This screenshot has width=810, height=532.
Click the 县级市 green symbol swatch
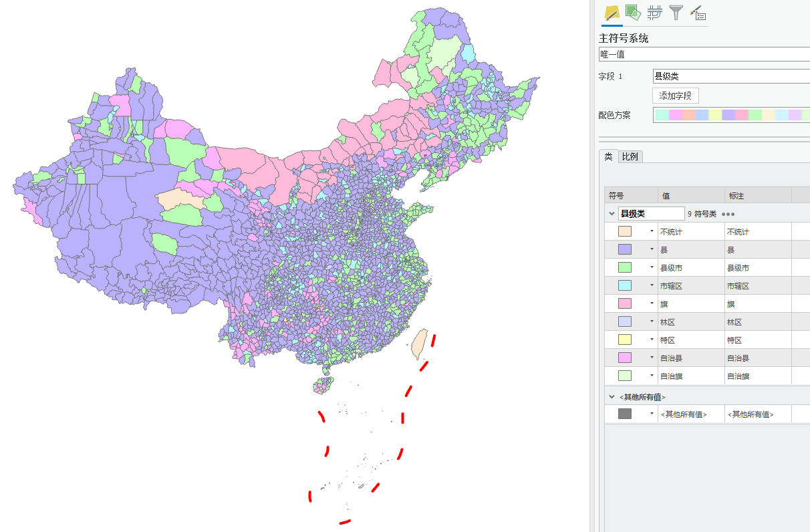[625, 267]
